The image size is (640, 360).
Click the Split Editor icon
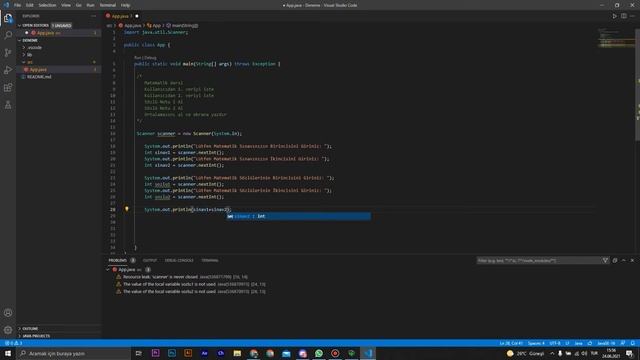coord(624,16)
